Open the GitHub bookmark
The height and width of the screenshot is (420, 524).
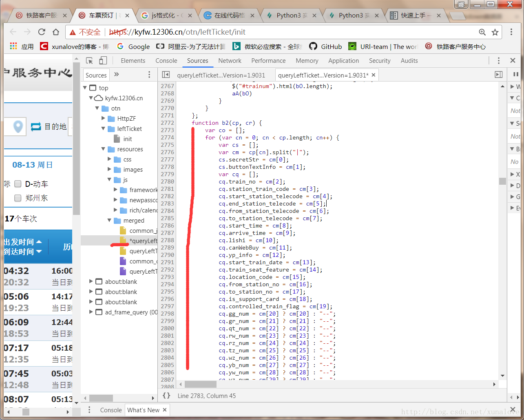tap(325, 46)
